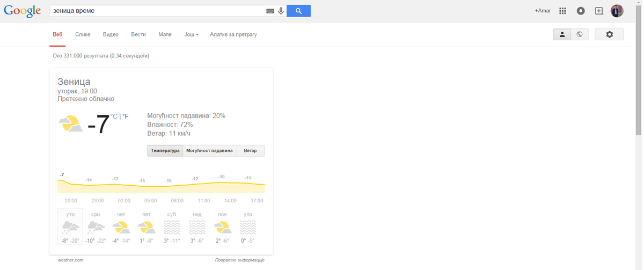Screen dimensions: 644x270
Task: Open Google notifications bell
Action: click(581, 11)
